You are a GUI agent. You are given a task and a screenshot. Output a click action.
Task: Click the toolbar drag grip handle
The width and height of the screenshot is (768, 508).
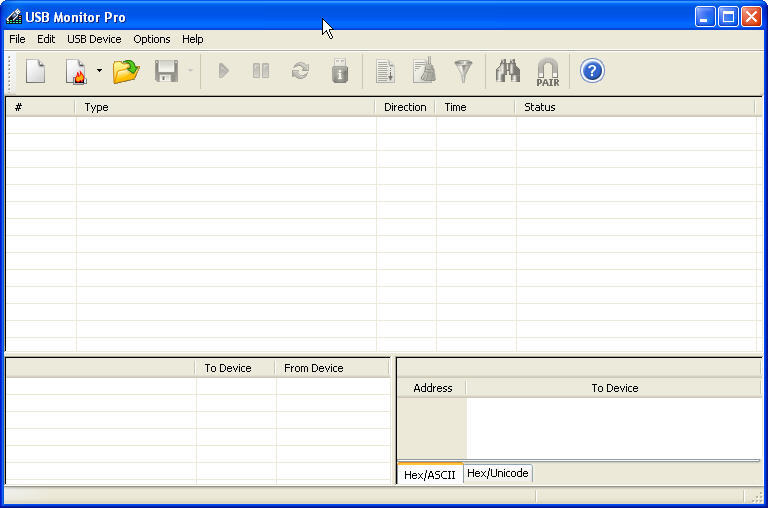coord(9,72)
